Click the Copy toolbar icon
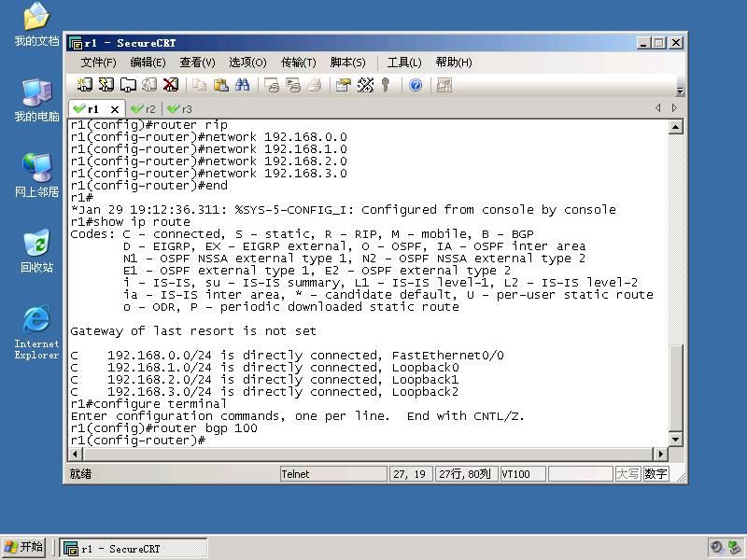The height and width of the screenshot is (560, 747). pyautogui.click(x=199, y=85)
